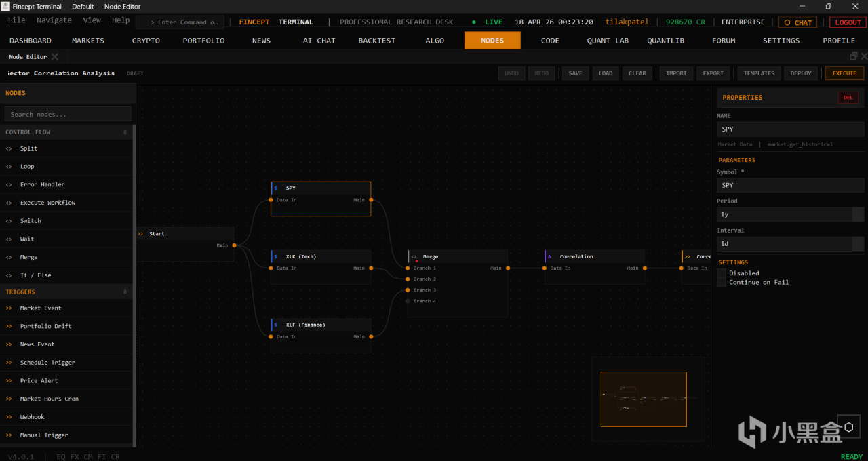
Task: Open the File menu
Action: point(17,20)
